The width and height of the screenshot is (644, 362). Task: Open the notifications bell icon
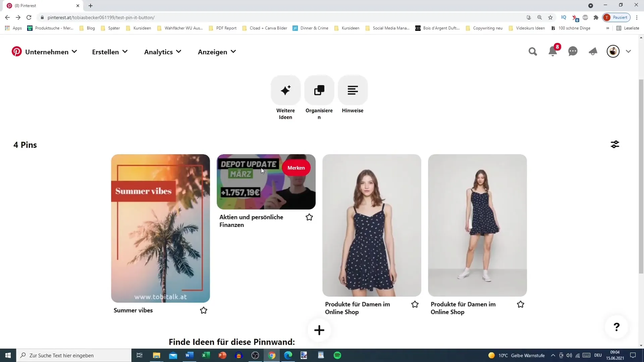pyautogui.click(x=554, y=52)
